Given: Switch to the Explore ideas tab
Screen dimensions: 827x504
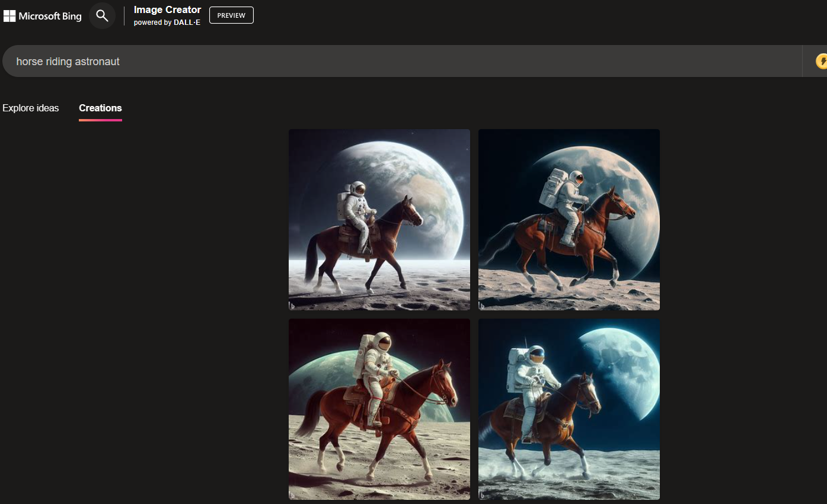Looking at the screenshot, I should [31, 108].
